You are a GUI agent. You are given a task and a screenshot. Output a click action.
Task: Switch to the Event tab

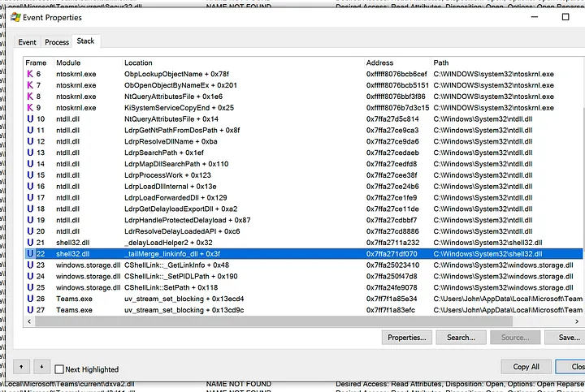click(x=27, y=42)
